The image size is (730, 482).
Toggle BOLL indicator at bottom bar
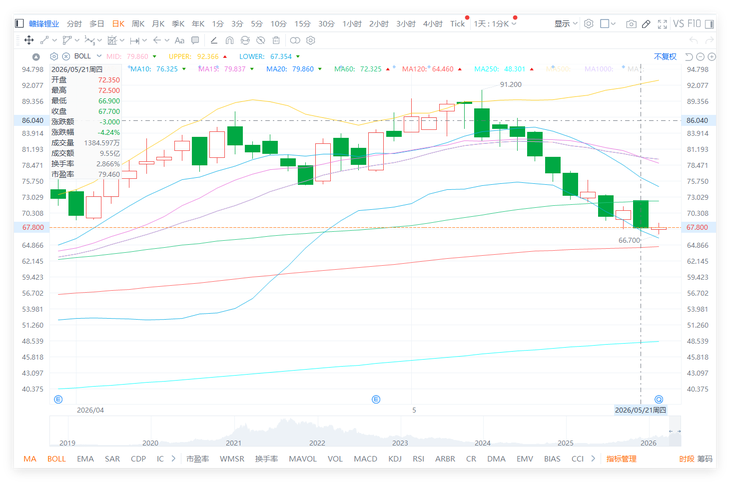pos(56,459)
